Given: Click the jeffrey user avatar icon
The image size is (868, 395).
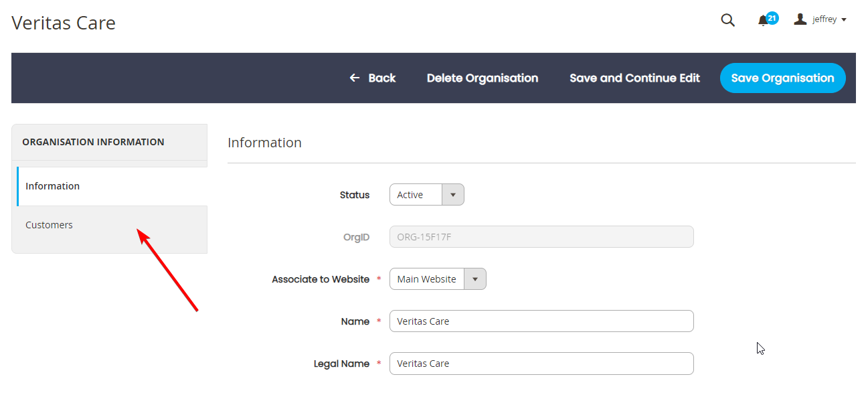Looking at the screenshot, I should pyautogui.click(x=800, y=19).
